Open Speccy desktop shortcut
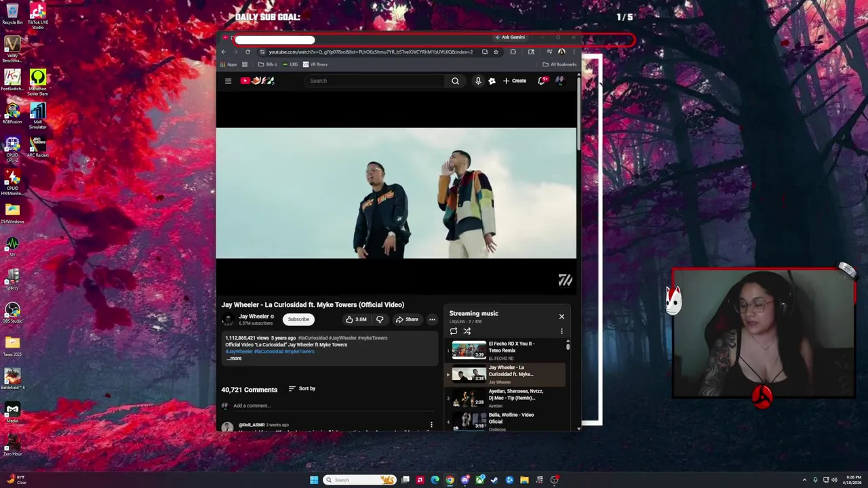Viewport: 868px width, 488px height. pyautogui.click(x=12, y=279)
